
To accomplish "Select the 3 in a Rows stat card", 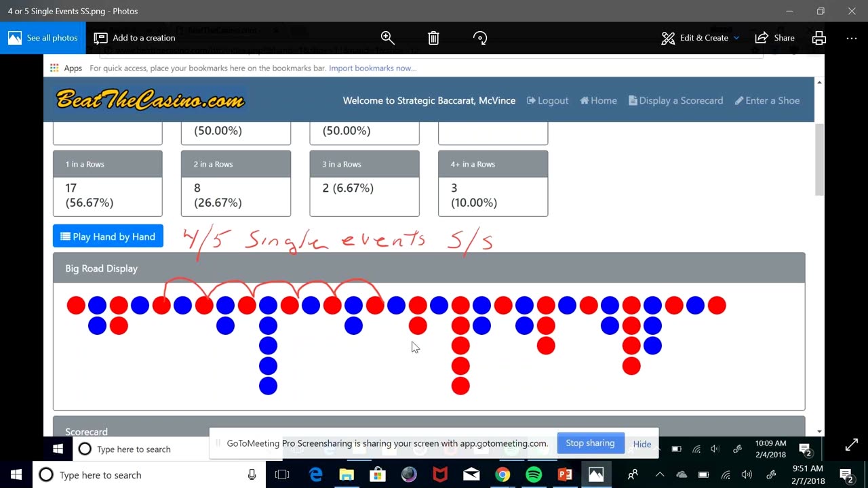I will (x=364, y=183).
